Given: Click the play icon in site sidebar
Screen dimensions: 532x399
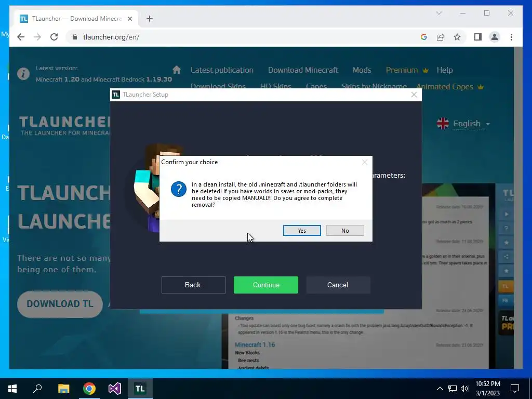Looking at the screenshot, I should (x=506, y=214).
